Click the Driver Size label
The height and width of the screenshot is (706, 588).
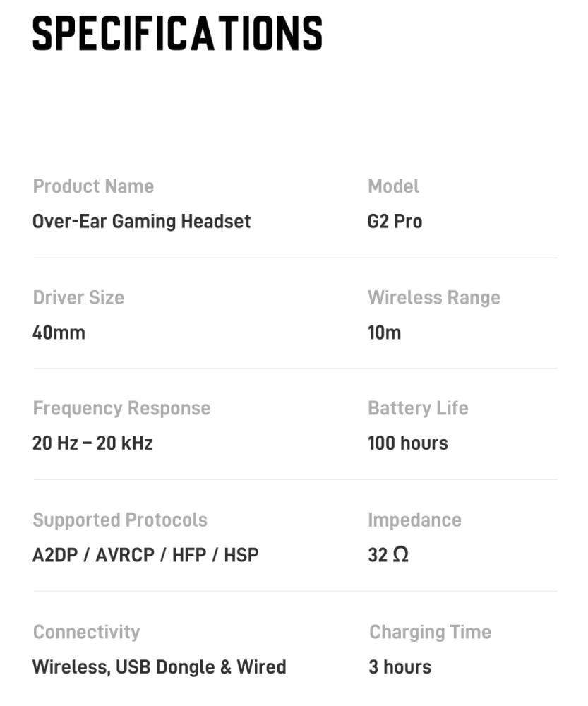78,297
